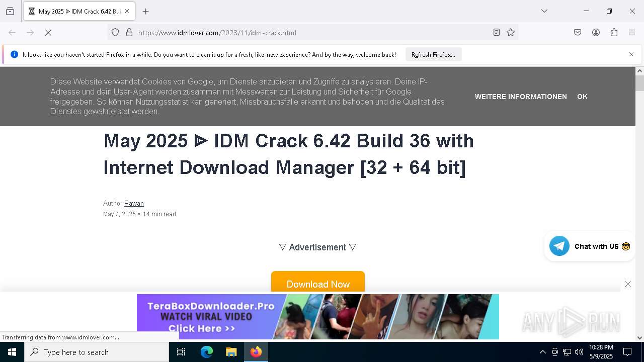Open Chat with US Telegram widget
The width and height of the screenshot is (644, 362).
pos(590,246)
